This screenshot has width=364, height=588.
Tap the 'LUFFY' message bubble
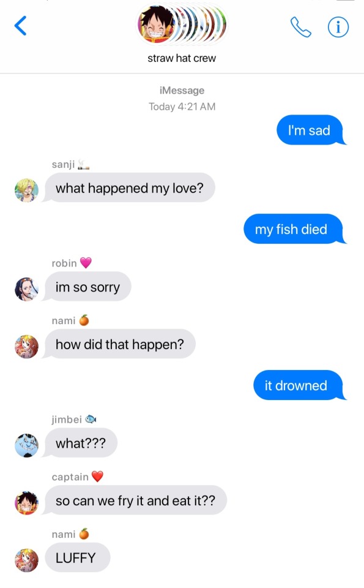point(76,557)
